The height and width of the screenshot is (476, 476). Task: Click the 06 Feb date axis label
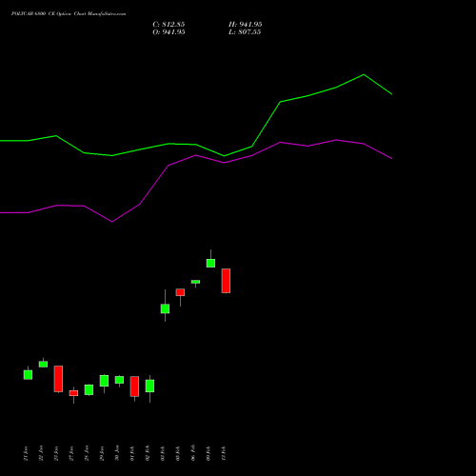(x=193, y=453)
